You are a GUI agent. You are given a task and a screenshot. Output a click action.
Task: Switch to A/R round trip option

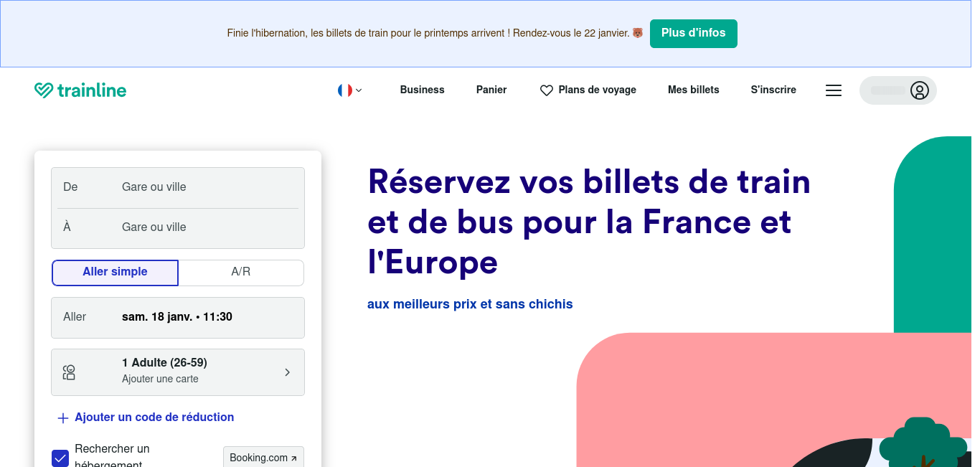[241, 272]
